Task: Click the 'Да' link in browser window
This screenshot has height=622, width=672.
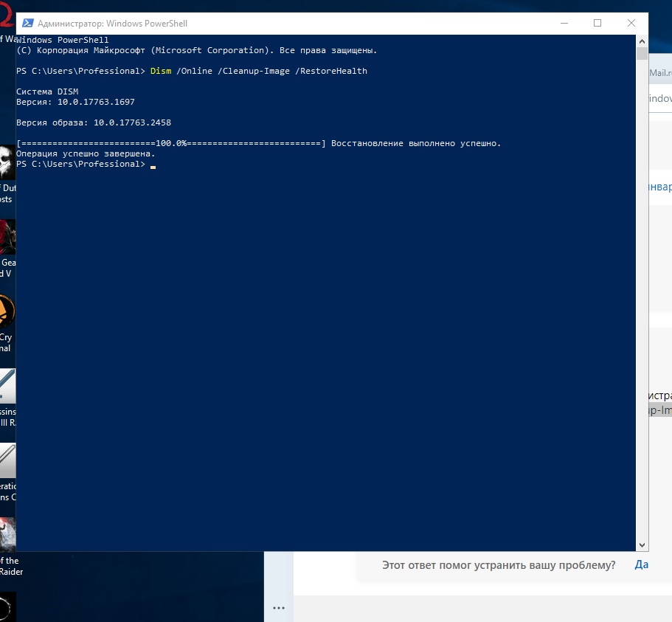Action: click(641, 564)
